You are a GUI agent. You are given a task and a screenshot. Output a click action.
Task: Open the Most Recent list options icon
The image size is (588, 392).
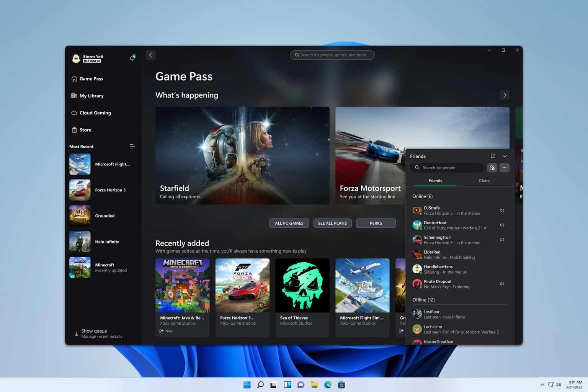(132, 146)
